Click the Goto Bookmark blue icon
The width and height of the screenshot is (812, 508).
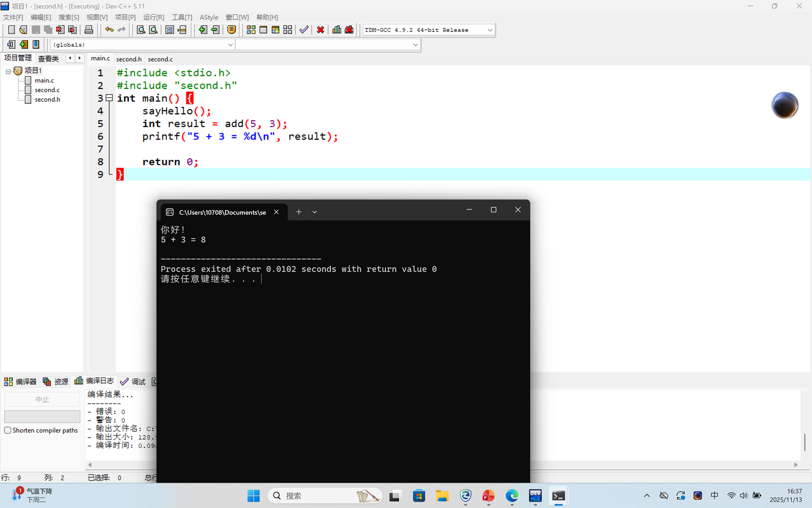36,44
